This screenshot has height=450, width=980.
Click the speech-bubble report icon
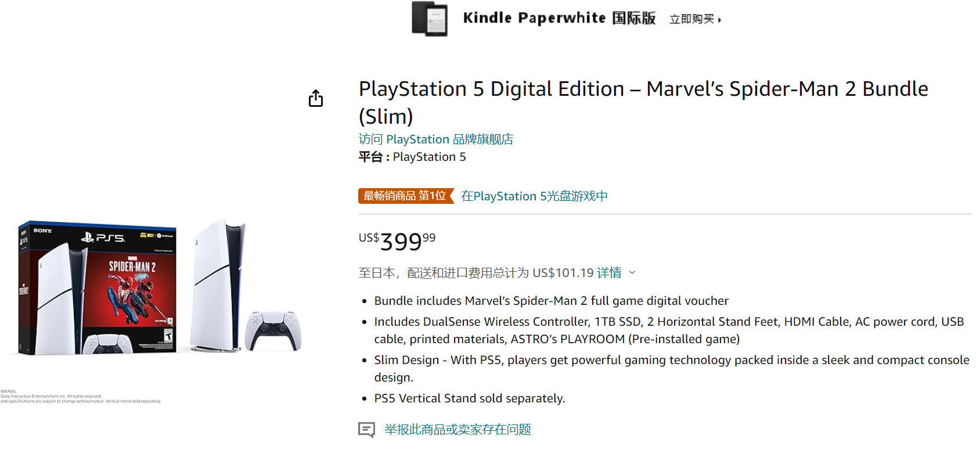coord(366,430)
